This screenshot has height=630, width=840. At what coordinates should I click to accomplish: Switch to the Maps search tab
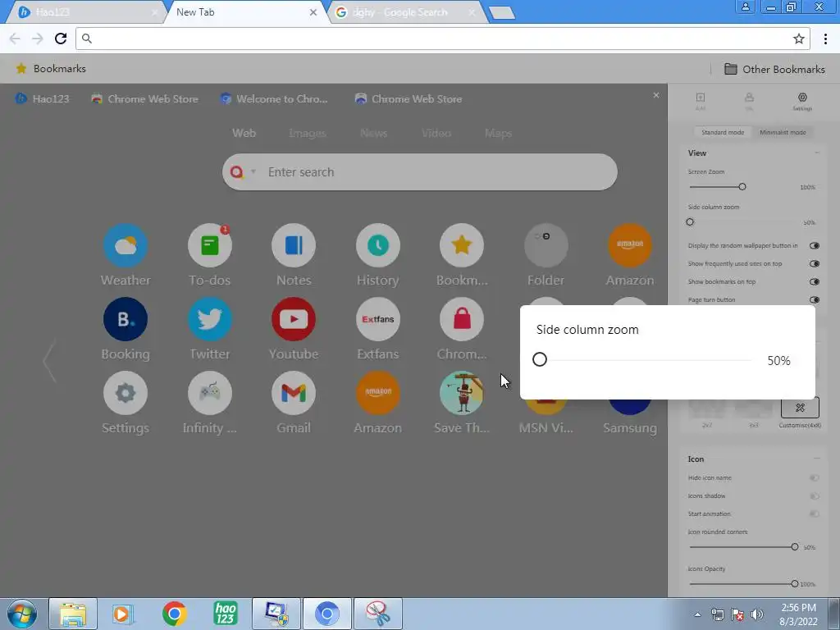point(498,134)
